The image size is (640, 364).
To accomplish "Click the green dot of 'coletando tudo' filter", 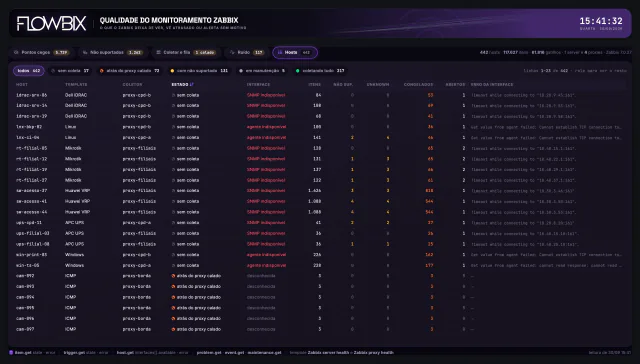I will (x=298, y=71).
